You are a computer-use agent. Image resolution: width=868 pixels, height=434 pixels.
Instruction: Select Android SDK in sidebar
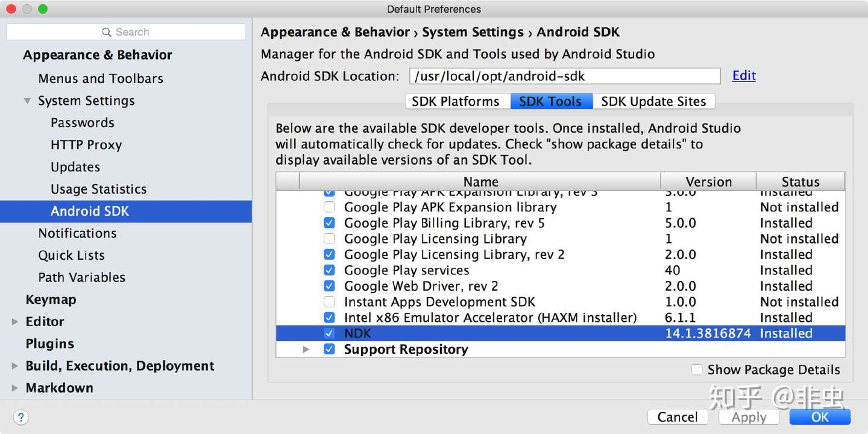126,212
